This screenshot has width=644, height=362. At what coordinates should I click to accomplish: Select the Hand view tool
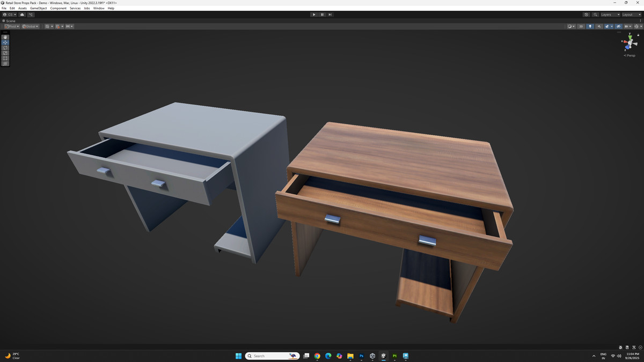pyautogui.click(x=5, y=37)
